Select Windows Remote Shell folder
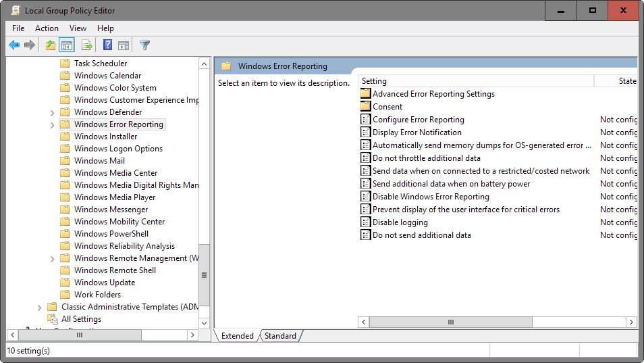 click(115, 270)
